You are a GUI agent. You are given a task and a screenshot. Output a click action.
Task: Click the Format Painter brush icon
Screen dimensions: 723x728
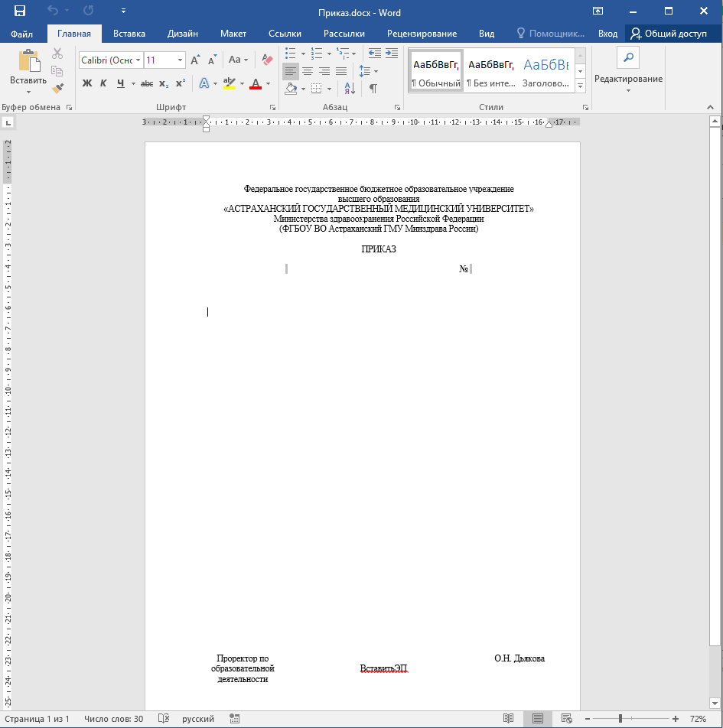[58, 89]
